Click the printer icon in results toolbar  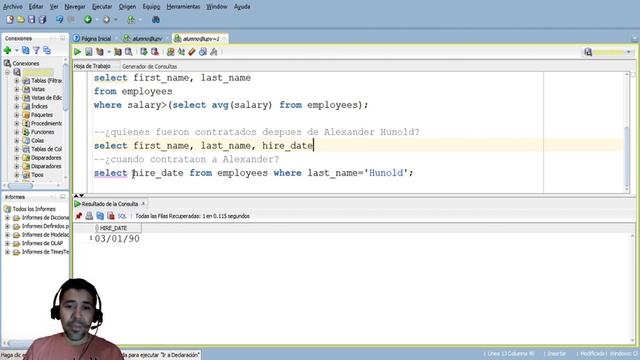click(x=89, y=216)
